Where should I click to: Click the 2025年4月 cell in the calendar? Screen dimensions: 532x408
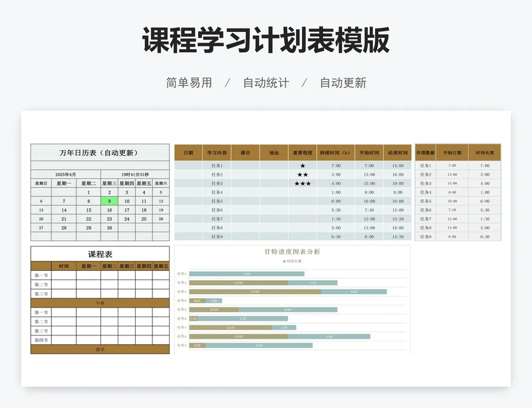[x=66, y=174]
